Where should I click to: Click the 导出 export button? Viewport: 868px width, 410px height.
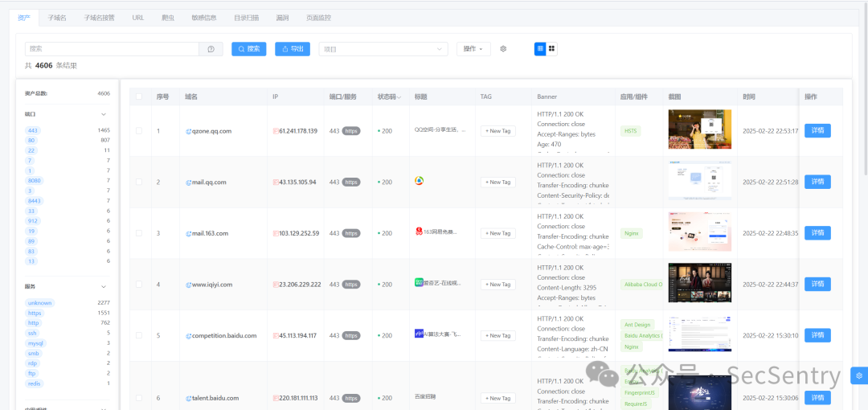coord(293,49)
